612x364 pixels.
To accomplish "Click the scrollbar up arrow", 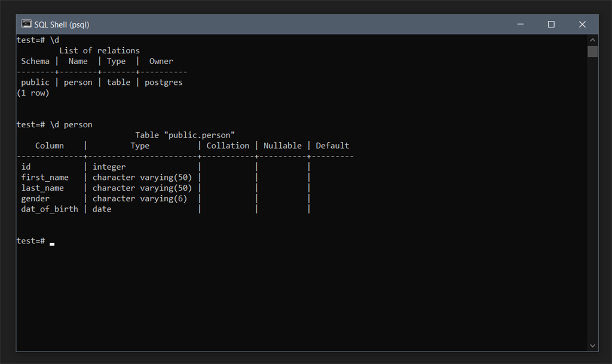I will pos(592,39).
